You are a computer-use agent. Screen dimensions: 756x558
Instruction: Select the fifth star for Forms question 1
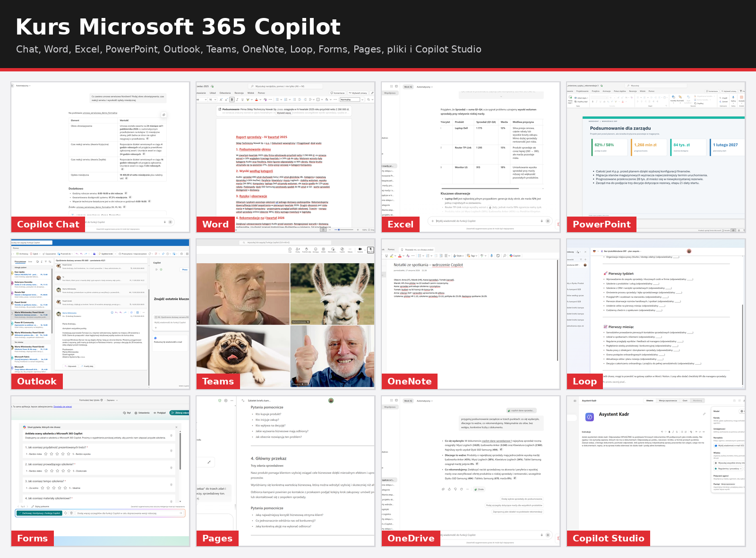(69, 454)
